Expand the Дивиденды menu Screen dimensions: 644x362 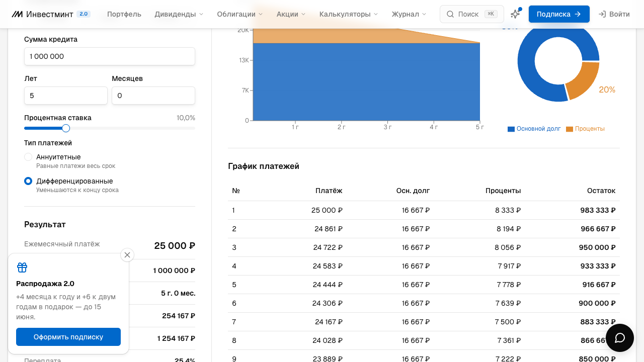point(179,14)
